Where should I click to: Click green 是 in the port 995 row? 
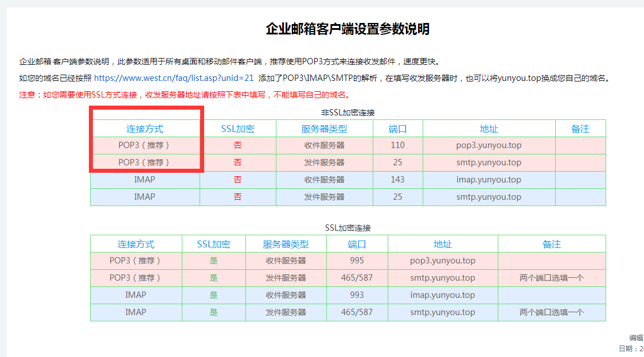(x=213, y=261)
